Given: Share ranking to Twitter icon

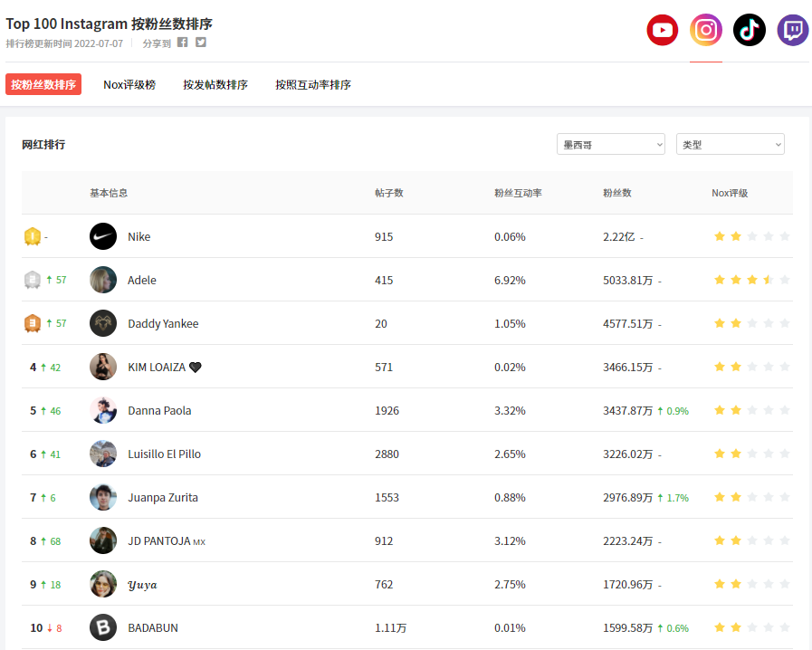Looking at the screenshot, I should click(x=201, y=43).
